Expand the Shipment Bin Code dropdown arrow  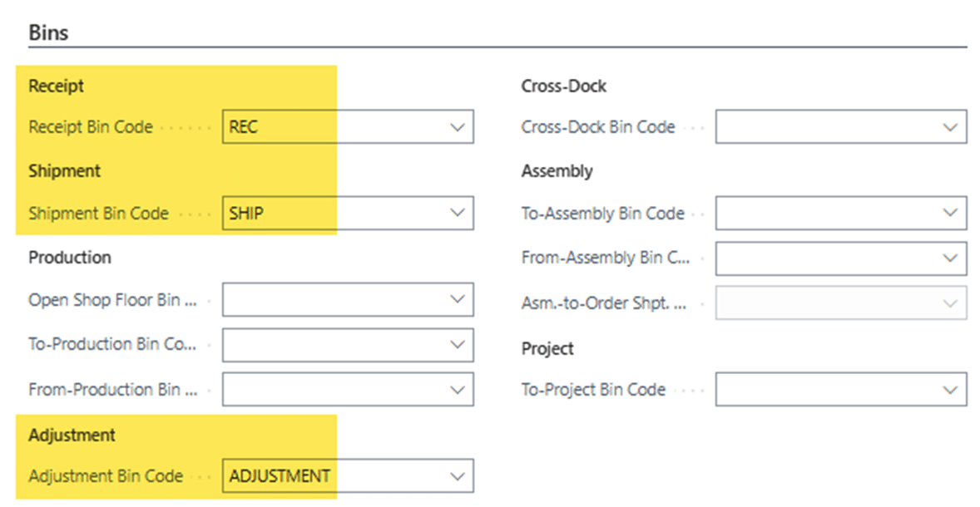point(457,214)
